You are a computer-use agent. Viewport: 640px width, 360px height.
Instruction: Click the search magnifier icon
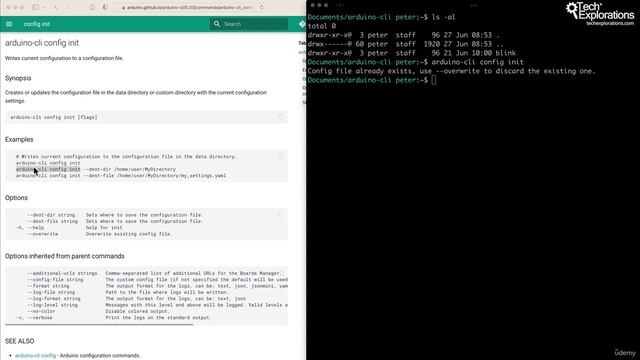(x=217, y=24)
